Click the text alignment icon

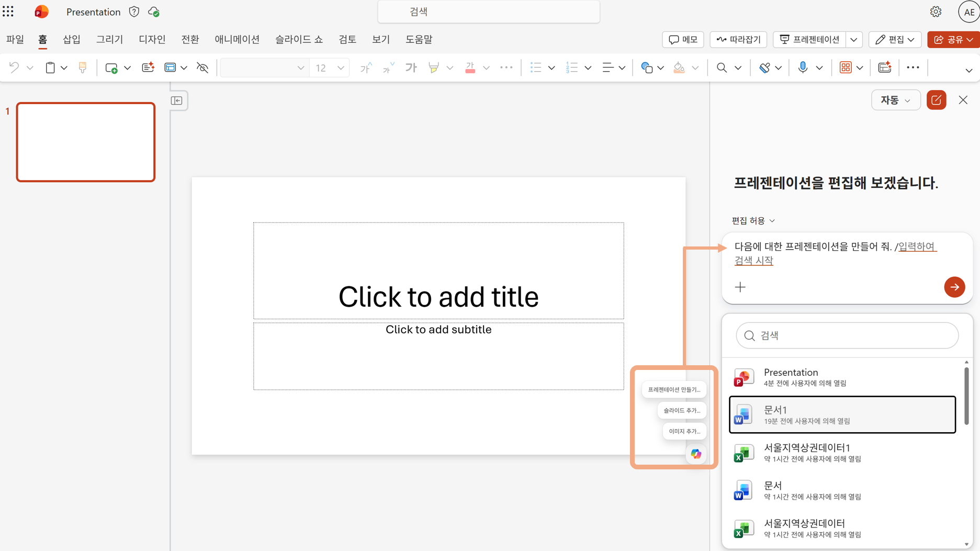click(x=607, y=68)
